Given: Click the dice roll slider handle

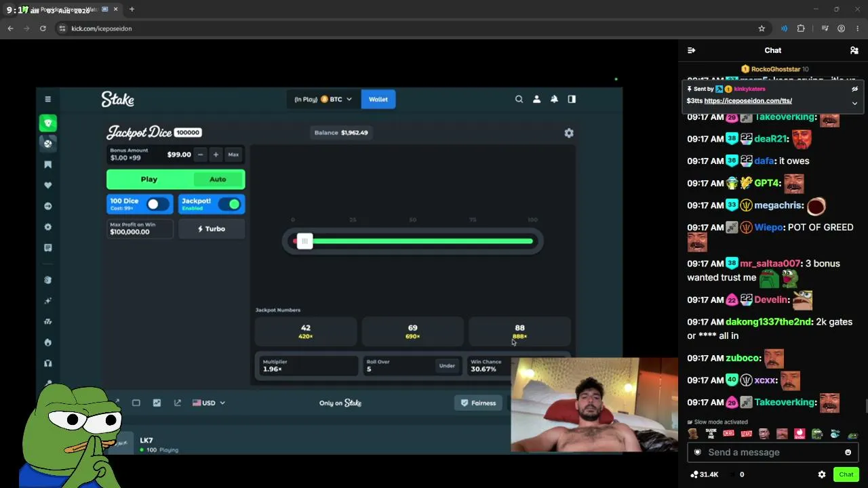Looking at the screenshot, I should coord(304,241).
